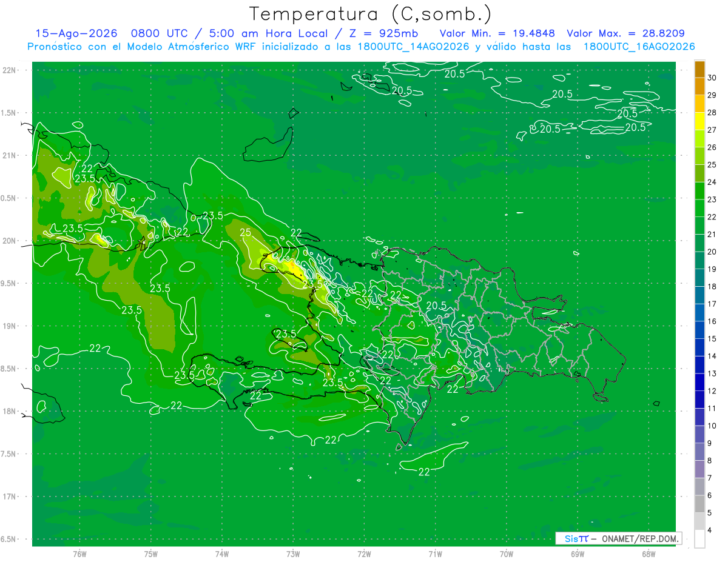Click the teal legend swatch between 18 and 19
728x562 pixels.
[699, 278]
